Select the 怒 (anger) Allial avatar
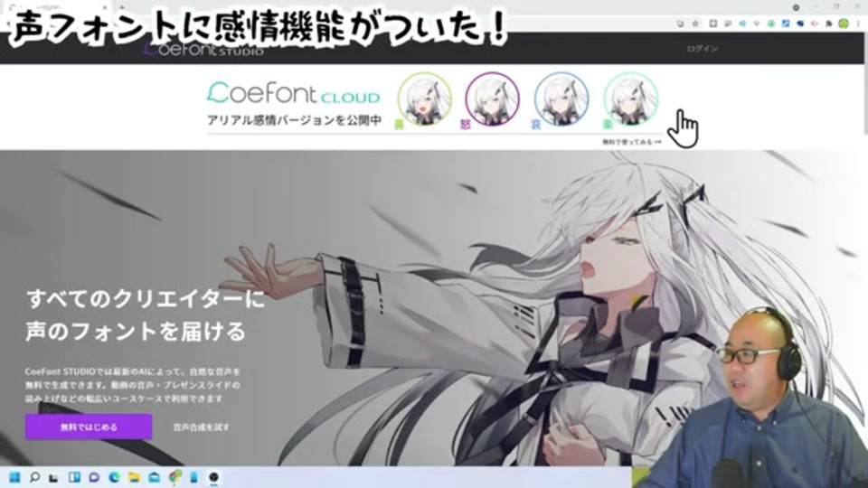The height and width of the screenshot is (488, 868). tap(492, 100)
